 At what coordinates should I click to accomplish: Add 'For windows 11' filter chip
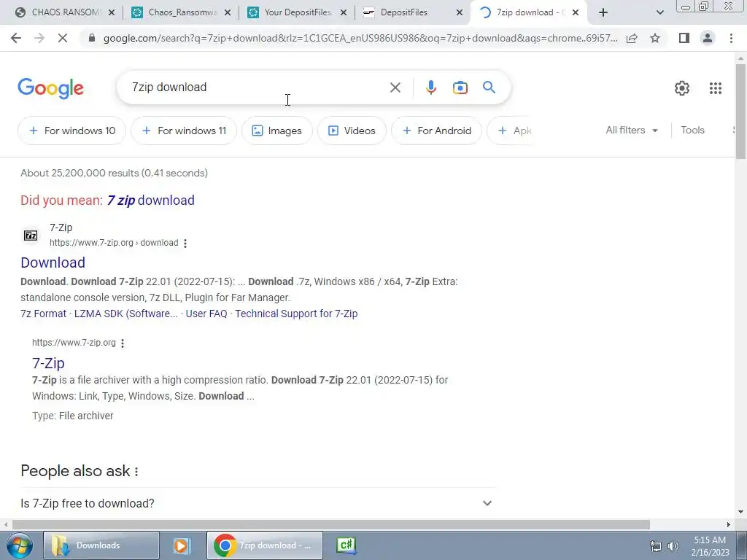tap(184, 131)
